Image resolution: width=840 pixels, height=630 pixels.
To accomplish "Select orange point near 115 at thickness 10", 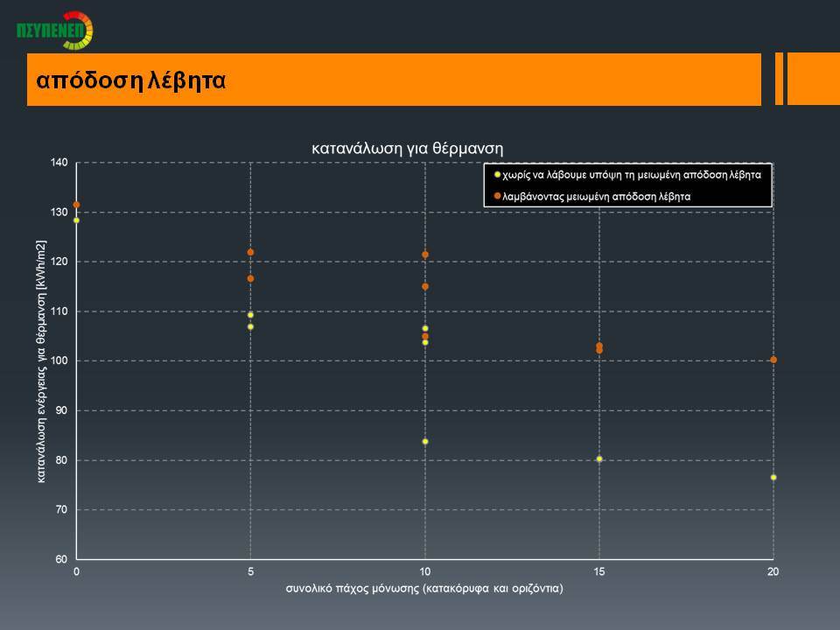I will 425,287.
